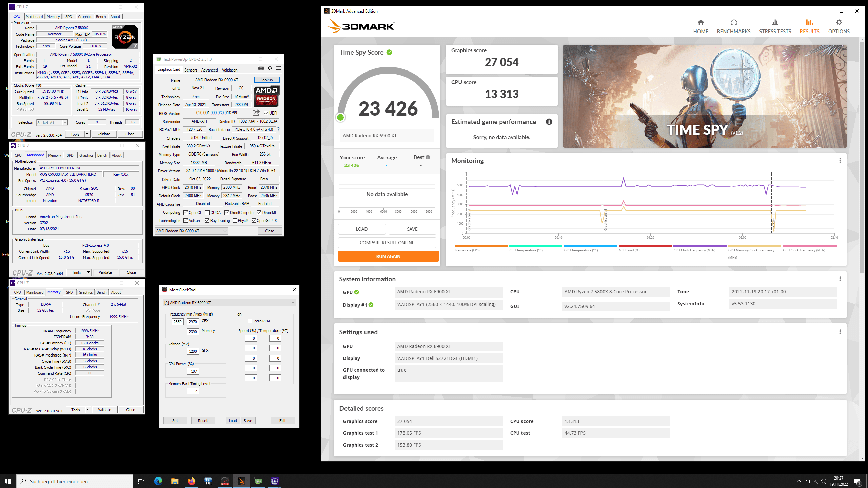The height and width of the screenshot is (488, 868).
Task: Open the Advanced tab in GPU-Z
Action: (x=210, y=70)
